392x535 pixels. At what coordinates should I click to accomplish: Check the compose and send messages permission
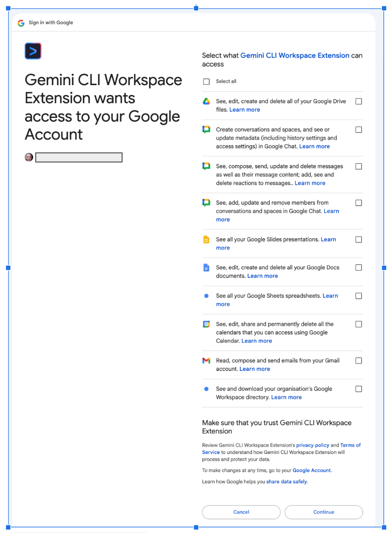coord(359,166)
